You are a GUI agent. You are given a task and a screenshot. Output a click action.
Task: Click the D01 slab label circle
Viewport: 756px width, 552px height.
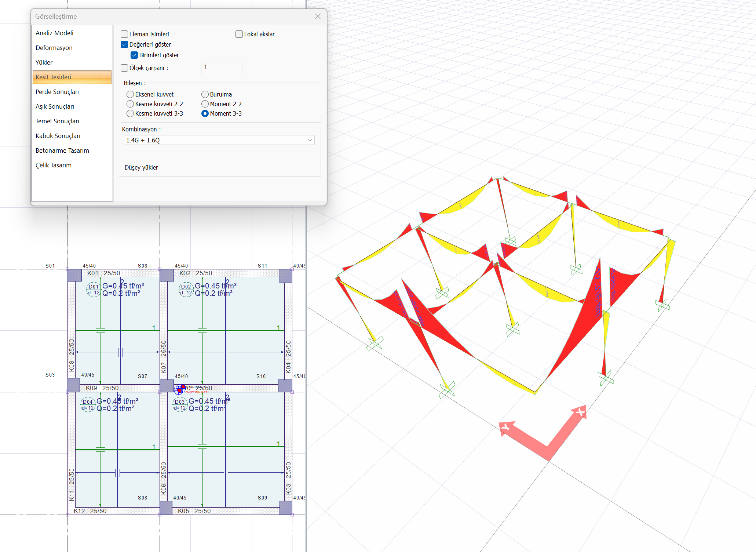(x=94, y=290)
